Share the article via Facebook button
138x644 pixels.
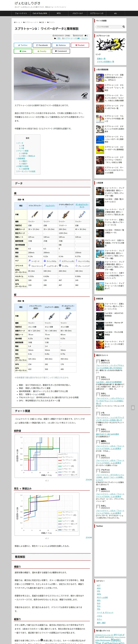pos(42,45)
